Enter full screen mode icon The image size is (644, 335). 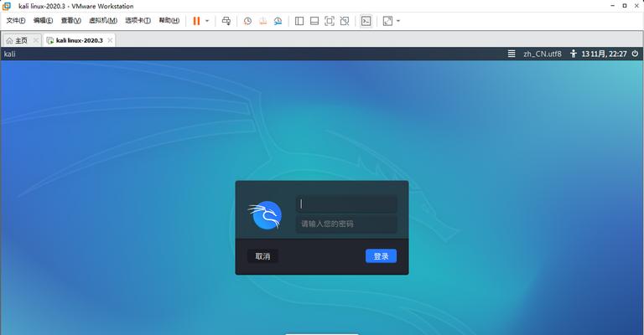click(x=330, y=21)
